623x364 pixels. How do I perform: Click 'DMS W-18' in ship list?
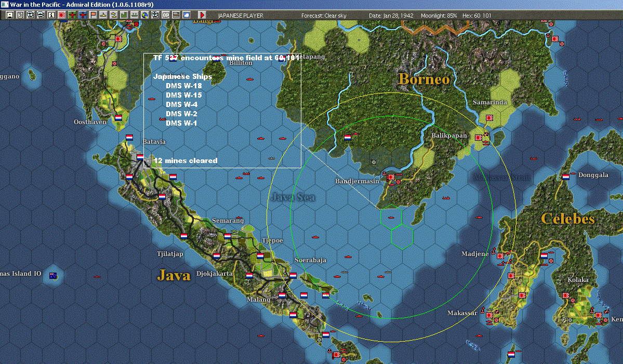pyautogui.click(x=183, y=85)
